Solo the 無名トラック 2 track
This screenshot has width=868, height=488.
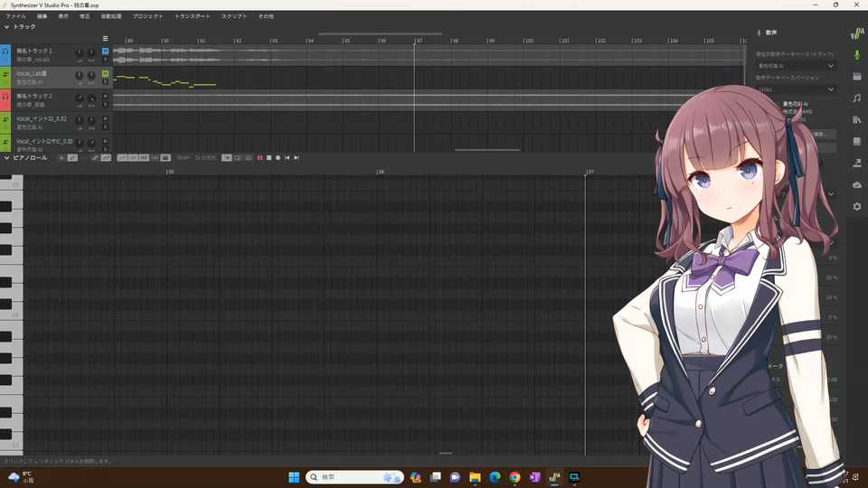[105, 105]
